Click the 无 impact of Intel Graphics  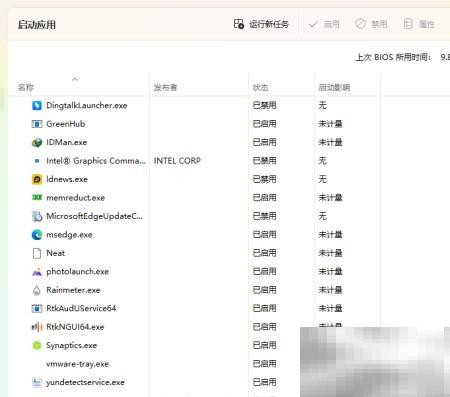(x=322, y=161)
